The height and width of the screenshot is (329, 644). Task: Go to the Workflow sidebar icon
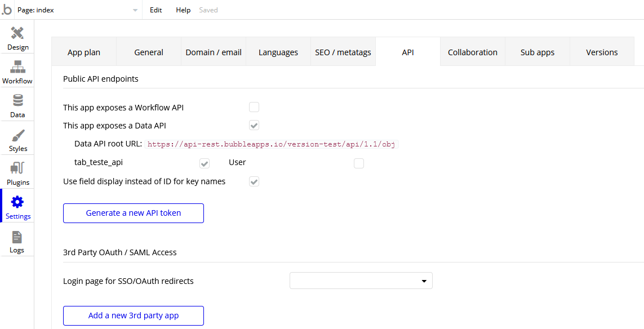coord(17,67)
